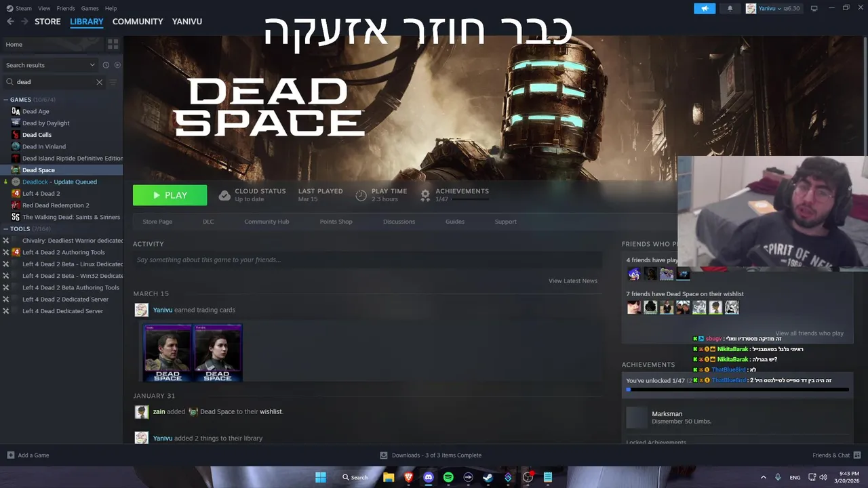Open the Help menu
This screenshot has width=868, height=488.
coord(111,8)
